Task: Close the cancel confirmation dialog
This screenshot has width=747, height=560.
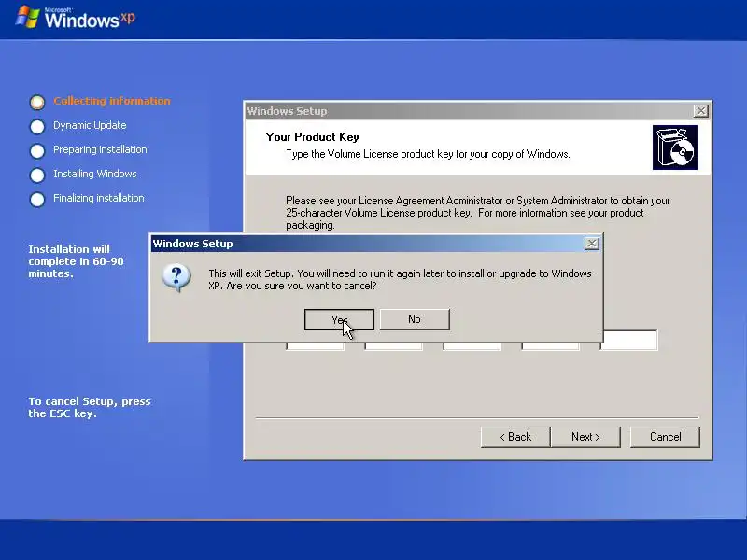Action: click(x=591, y=244)
